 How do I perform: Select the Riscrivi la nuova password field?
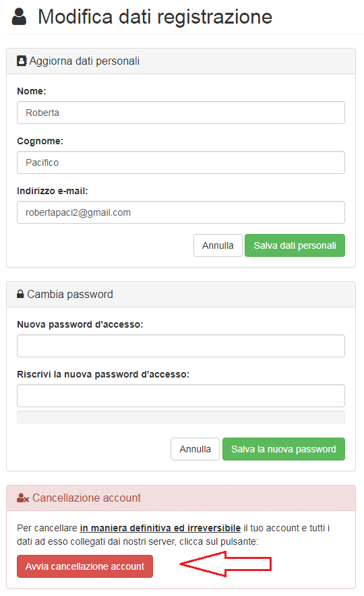pos(181,396)
